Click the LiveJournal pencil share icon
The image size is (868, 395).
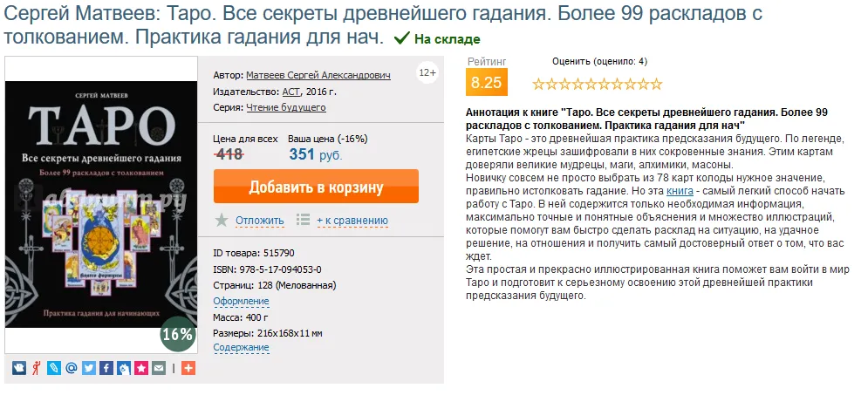(54, 368)
